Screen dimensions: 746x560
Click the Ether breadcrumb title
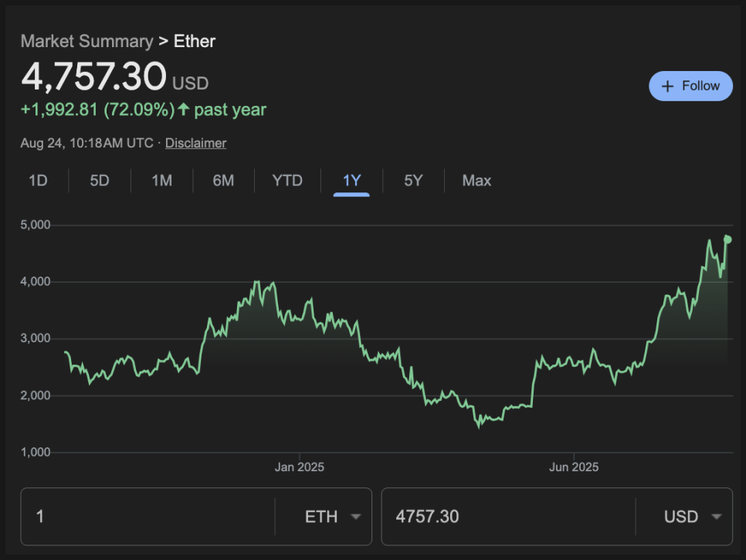(195, 42)
